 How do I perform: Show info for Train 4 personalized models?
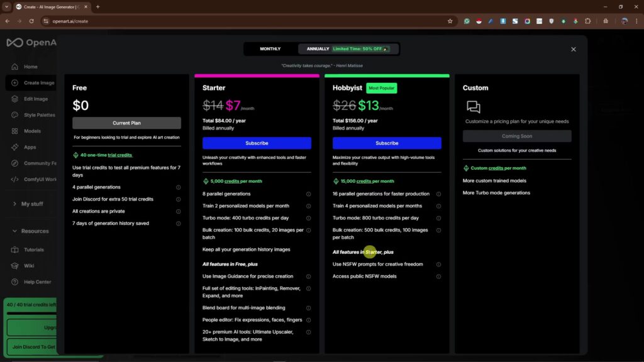[x=438, y=206]
